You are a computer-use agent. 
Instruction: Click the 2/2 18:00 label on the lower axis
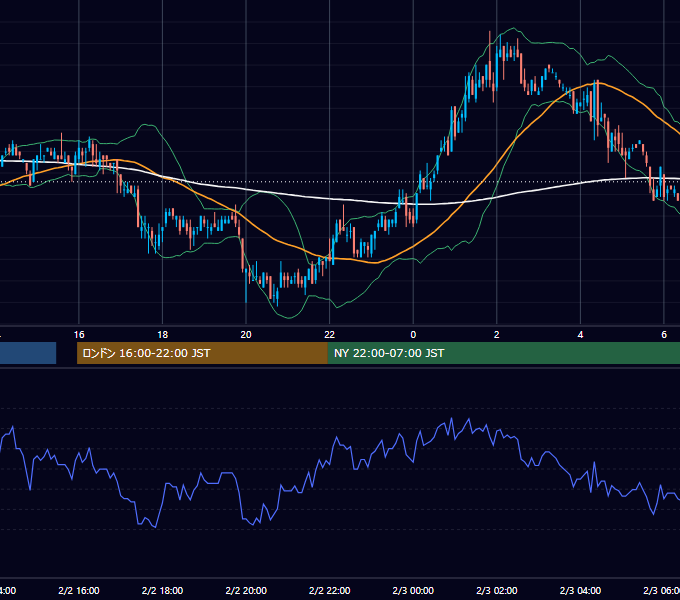163,591
